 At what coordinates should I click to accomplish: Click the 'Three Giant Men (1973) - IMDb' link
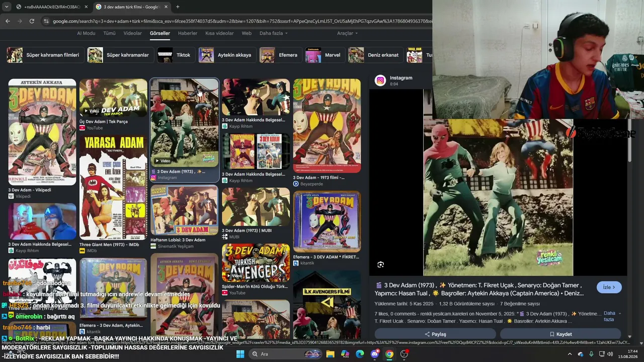coord(109,245)
